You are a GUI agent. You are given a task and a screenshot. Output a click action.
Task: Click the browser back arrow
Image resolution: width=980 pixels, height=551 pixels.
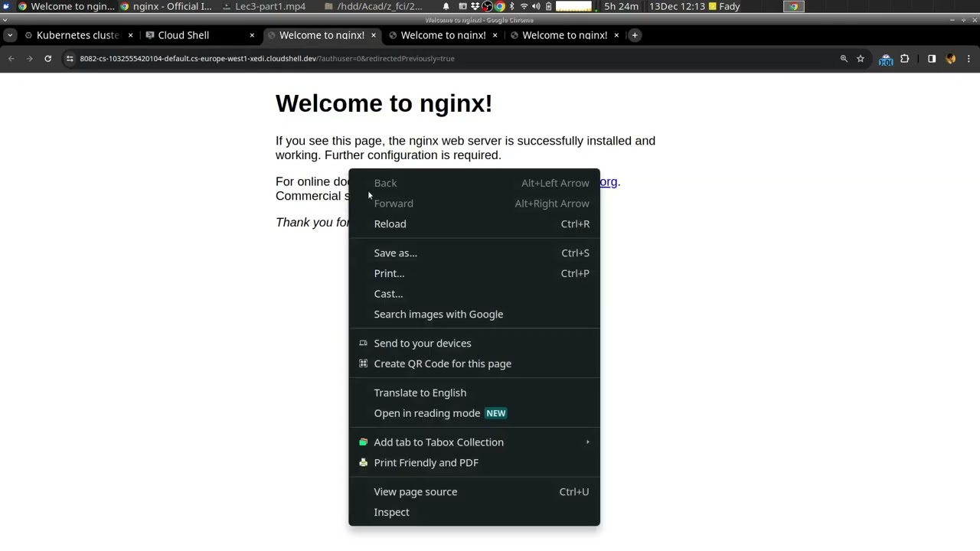11,58
